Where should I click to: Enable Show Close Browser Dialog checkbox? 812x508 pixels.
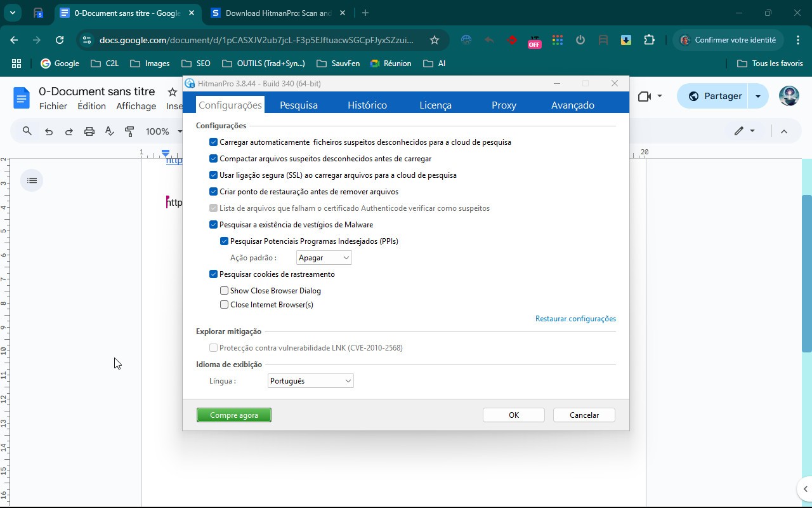(225, 291)
